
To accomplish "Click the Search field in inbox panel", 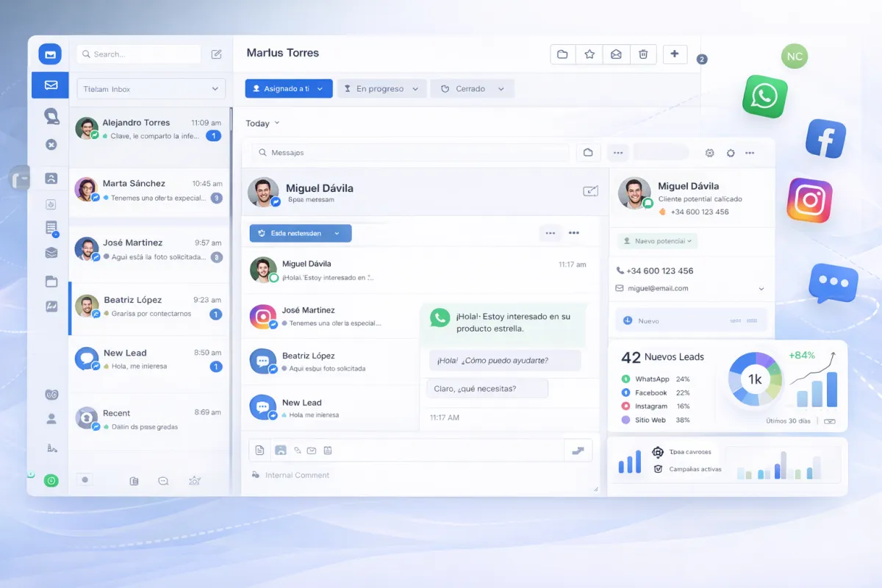I will pos(140,54).
